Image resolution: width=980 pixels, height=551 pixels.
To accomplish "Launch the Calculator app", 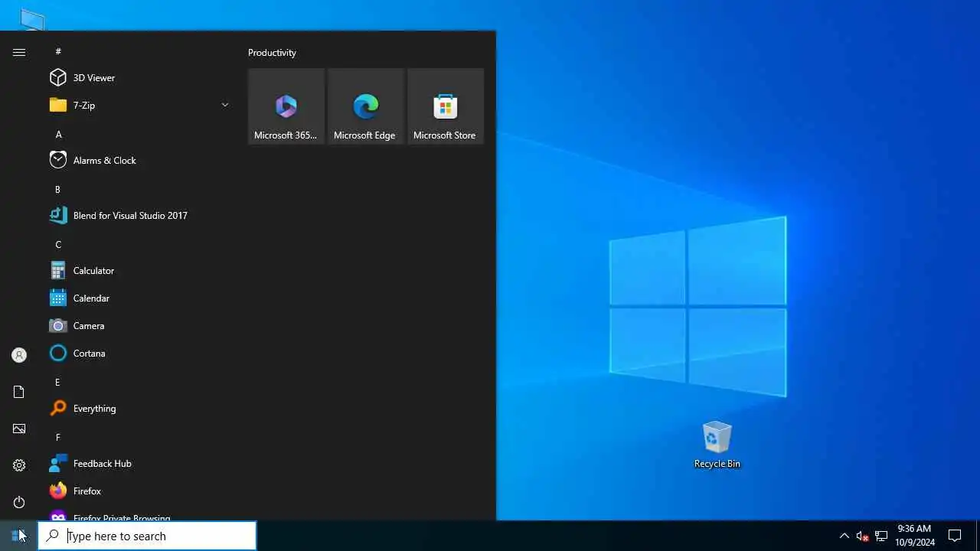I will click(138, 270).
